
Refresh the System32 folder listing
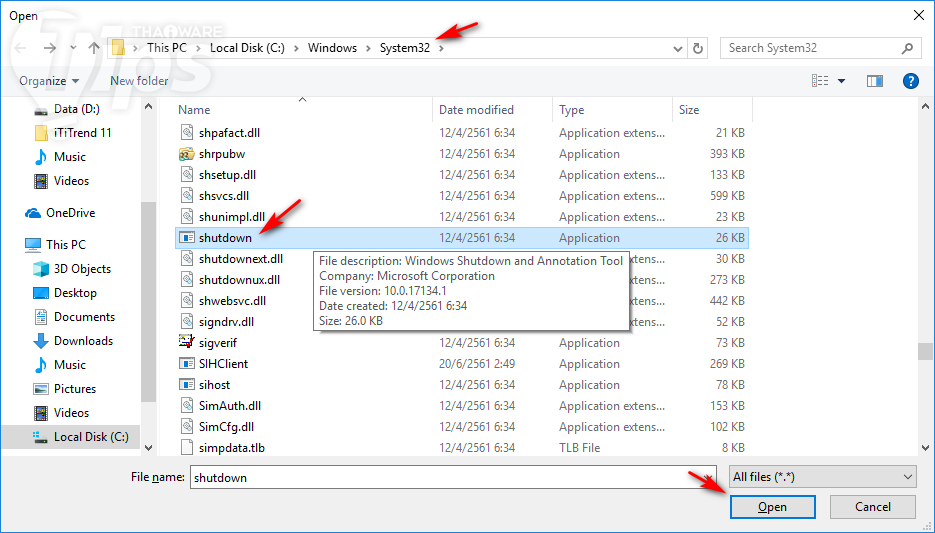pyautogui.click(x=698, y=48)
